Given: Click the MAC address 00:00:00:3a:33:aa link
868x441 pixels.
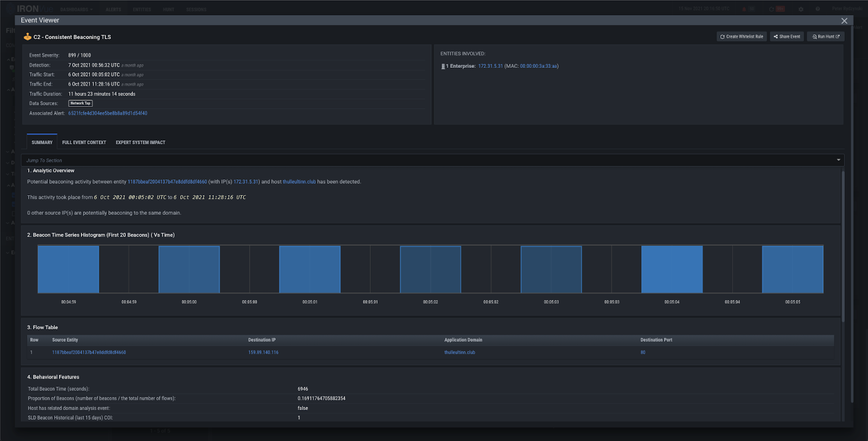Looking at the screenshot, I should click(x=538, y=66).
